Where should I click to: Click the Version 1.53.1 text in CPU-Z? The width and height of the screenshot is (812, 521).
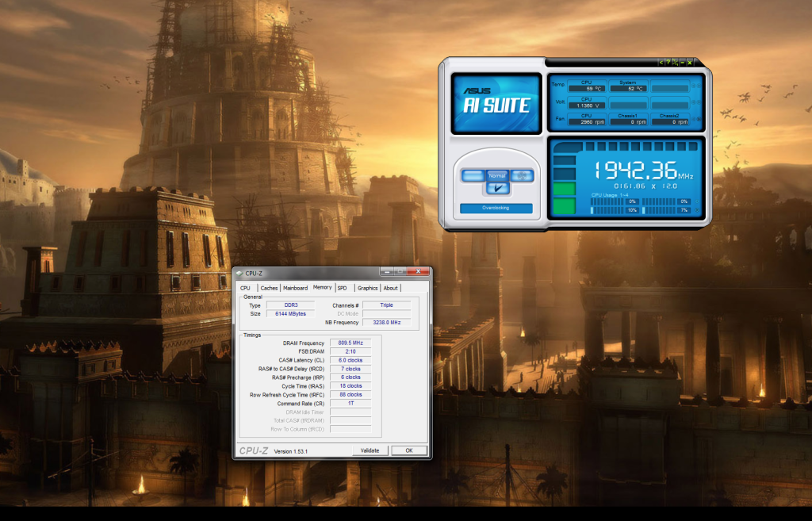pos(290,451)
